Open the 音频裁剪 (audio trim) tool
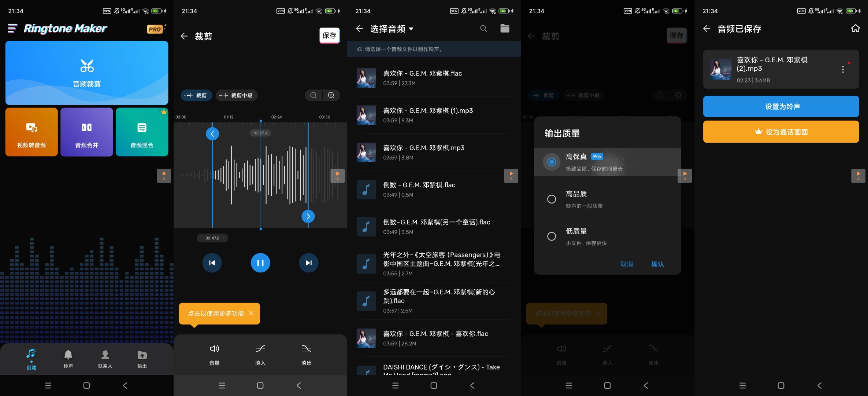 (x=86, y=73)
